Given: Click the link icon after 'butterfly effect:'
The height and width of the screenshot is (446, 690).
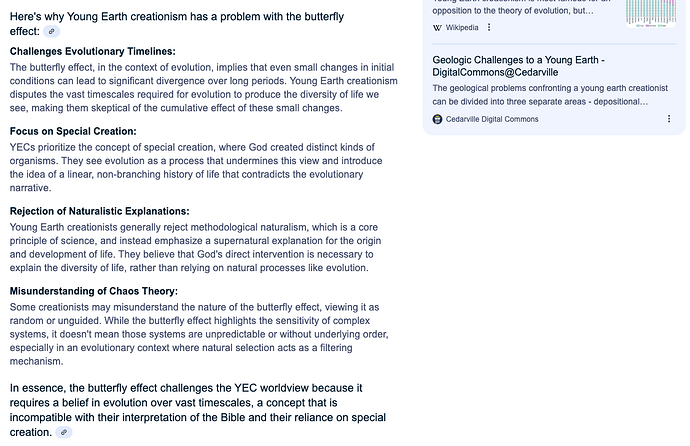Looking at the screenshot, I should (x=52, y=32).
